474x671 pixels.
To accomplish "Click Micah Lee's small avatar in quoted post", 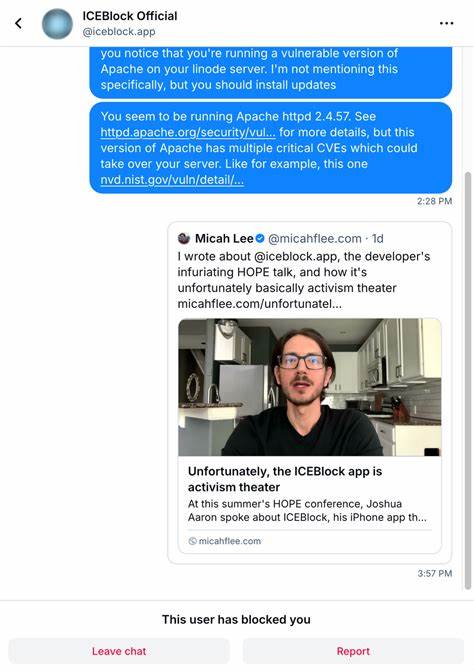I will click(184, 238).
